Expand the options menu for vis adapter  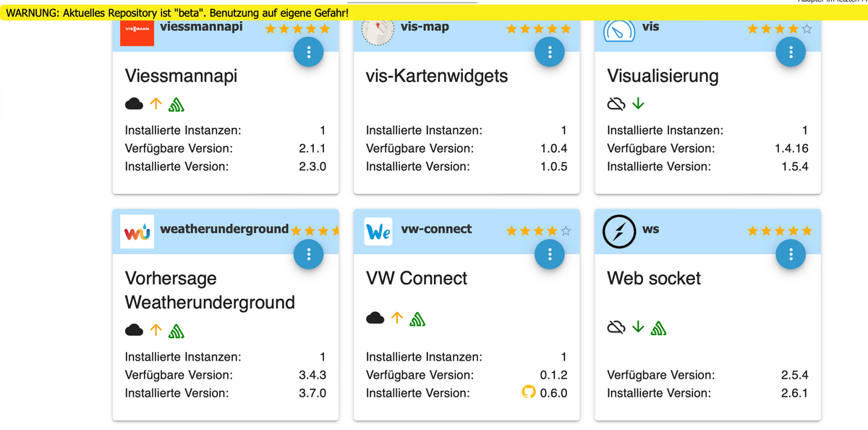click(x=791, y=52)
